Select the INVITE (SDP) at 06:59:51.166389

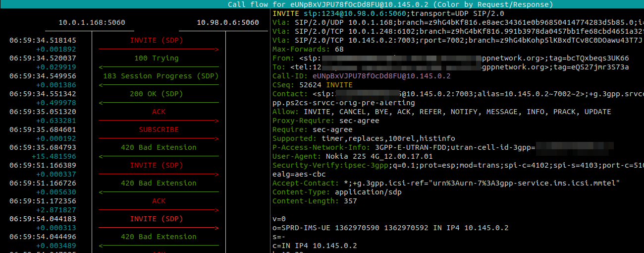(159, 165)
